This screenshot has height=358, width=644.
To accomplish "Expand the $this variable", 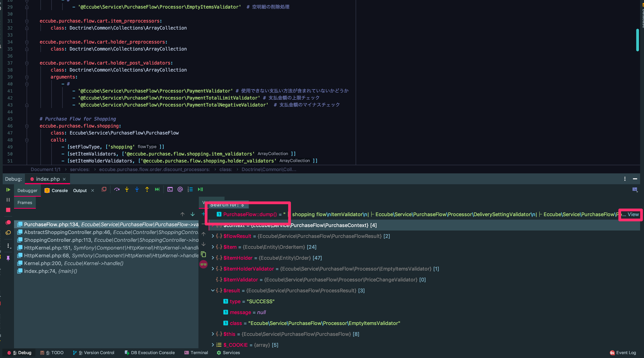I will (213, 334).
